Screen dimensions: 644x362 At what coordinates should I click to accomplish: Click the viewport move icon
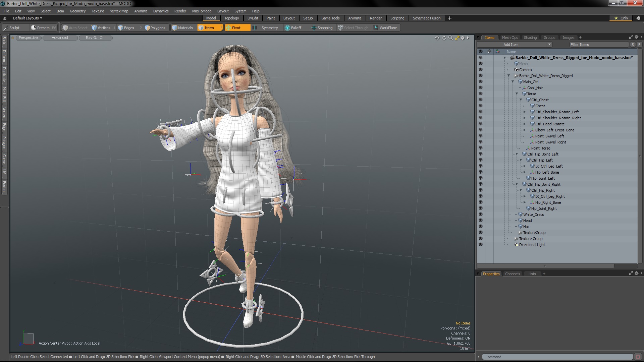click(437, 38)
